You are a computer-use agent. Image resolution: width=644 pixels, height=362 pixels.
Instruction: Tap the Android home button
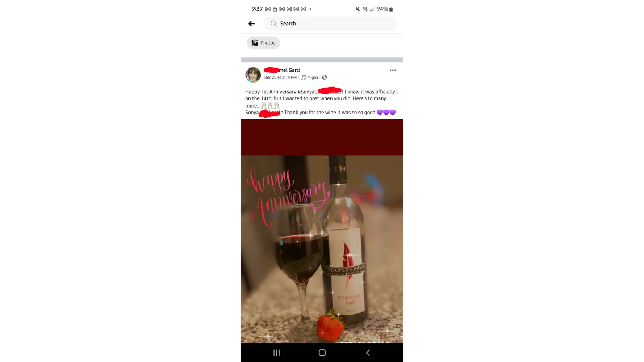click(322, 353)
